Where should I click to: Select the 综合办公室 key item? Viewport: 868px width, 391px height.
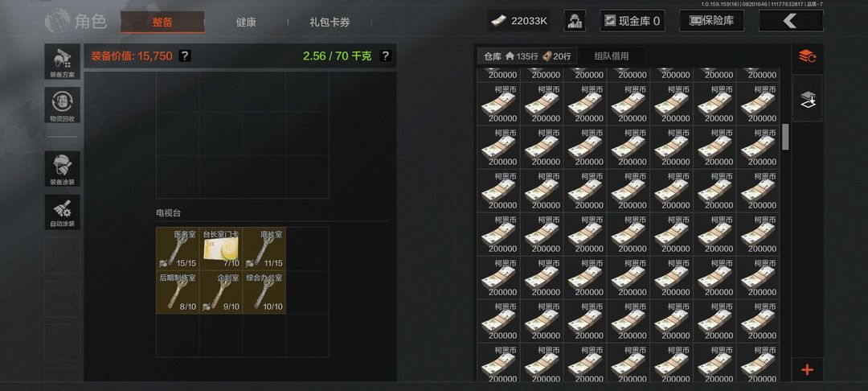[264, 292]
